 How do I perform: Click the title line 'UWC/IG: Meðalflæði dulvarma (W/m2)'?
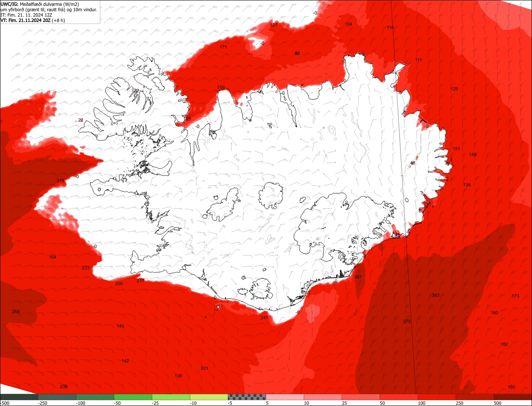pos(40,4)
